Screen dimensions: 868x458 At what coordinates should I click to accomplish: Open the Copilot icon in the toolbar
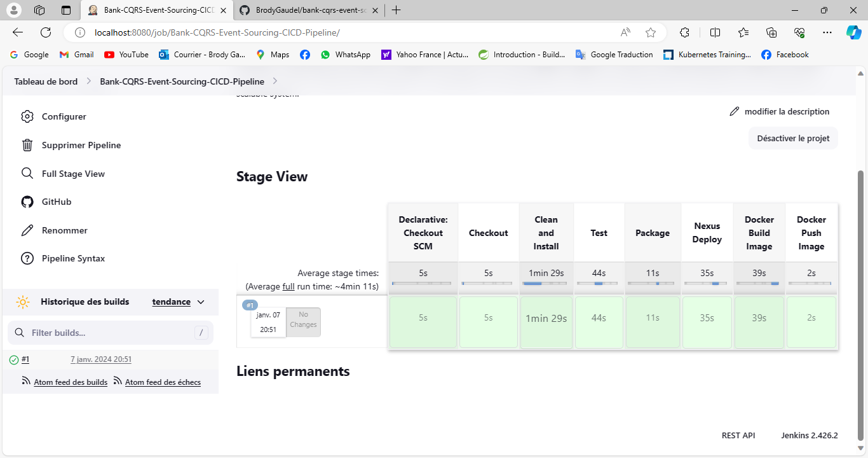(x=853, y=32)
